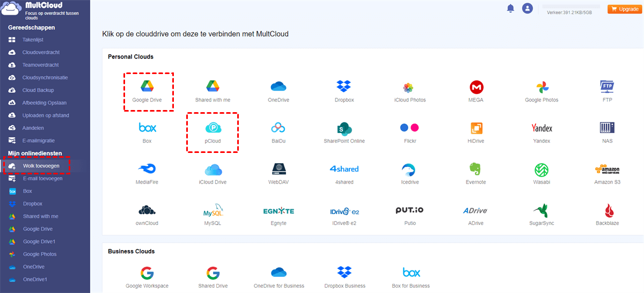
Task: Open Cloudsynchronisatie from sidebar
Action: [x=44, y=77]
